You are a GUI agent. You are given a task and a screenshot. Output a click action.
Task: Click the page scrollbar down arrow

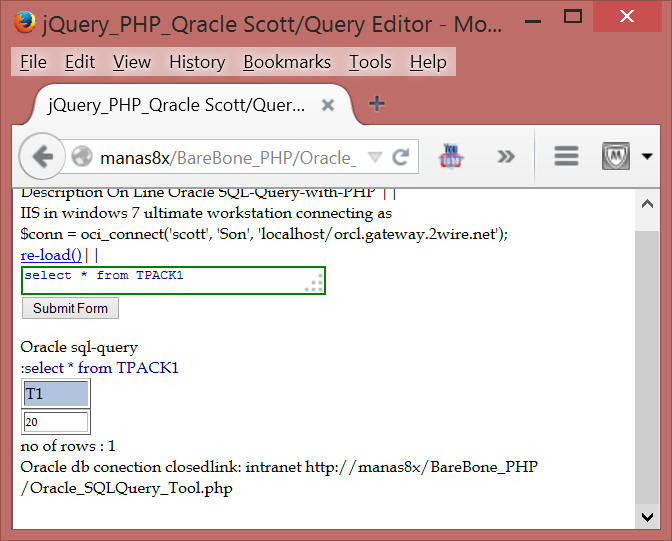(647, 517)
